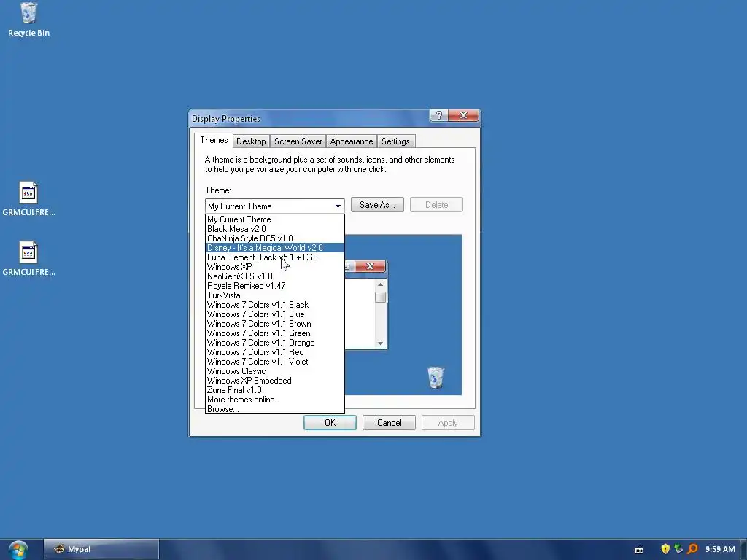Select Windows 7 Colors v1.1 Brown
This screenshot has height=560, width=747.
coord(275,324)
